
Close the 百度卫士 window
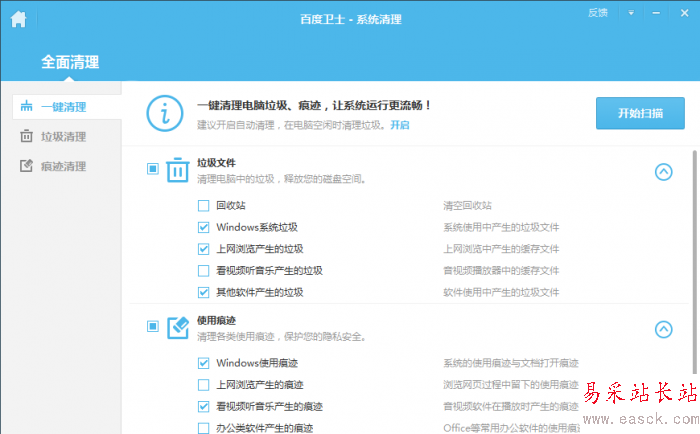point(684,13)
